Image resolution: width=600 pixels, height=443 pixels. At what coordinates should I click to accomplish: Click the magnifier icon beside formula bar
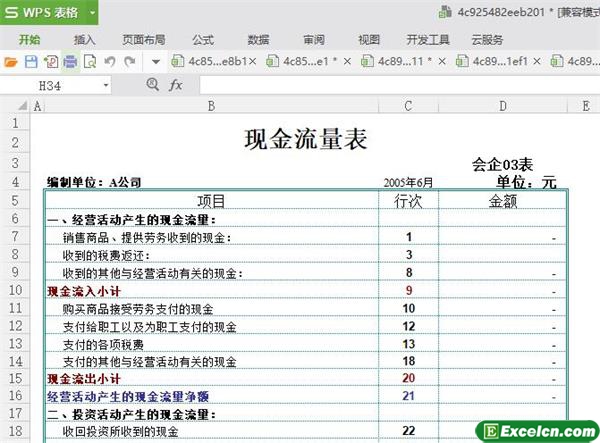(151, 86)
